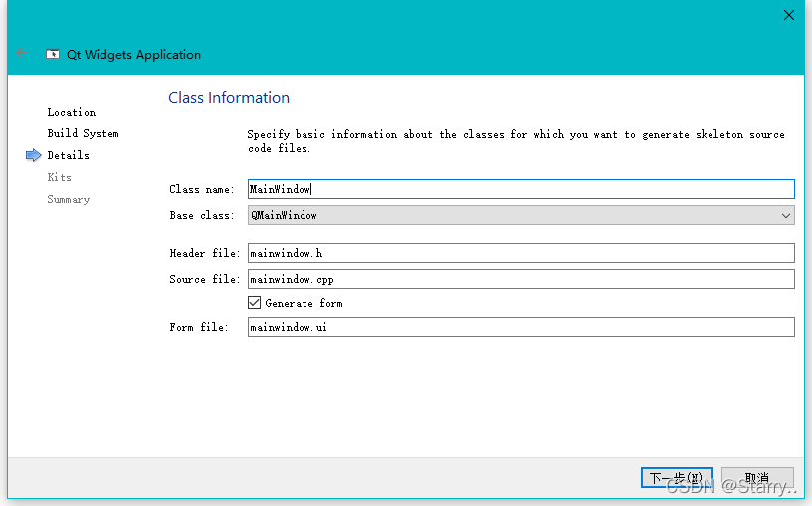
Task: Focus the Class name input field
Action: (x=521, y=189)
